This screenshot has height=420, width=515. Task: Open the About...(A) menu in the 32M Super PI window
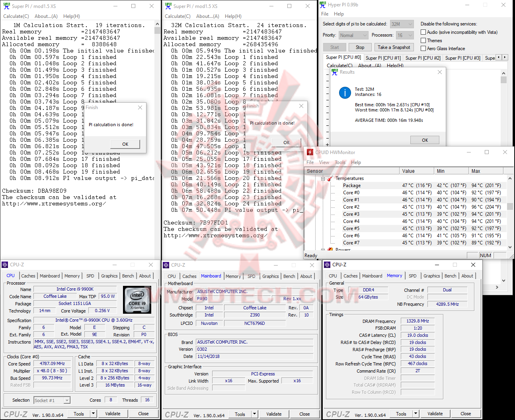pos(207,16)
